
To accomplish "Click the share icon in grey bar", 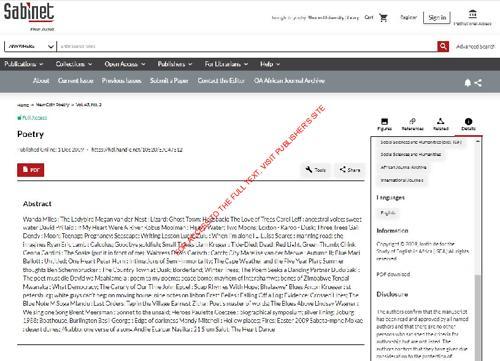I will point(478,83).
